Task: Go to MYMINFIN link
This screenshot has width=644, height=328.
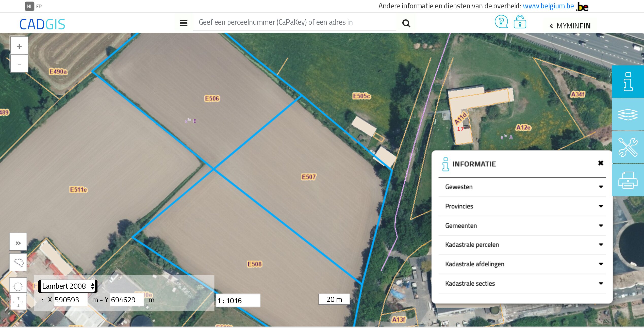Action: [570, 26]
